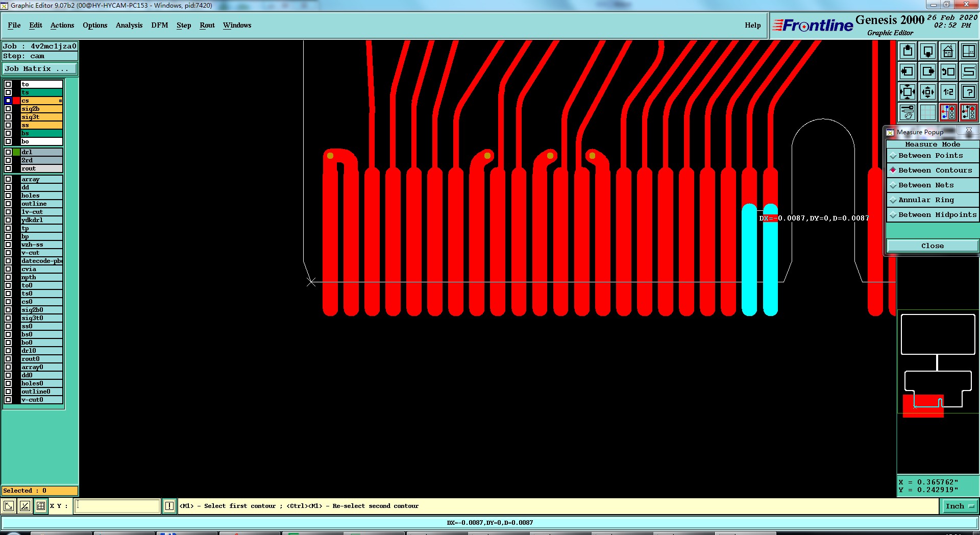Image resolution: width=980 pixels, height=535 pixels.
Task: Open the Step menu
Action: point(184,25)
